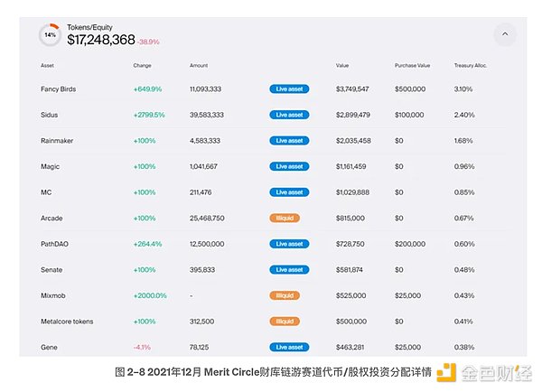Click the $17,248,368 total value

click(x=101, y=41)
